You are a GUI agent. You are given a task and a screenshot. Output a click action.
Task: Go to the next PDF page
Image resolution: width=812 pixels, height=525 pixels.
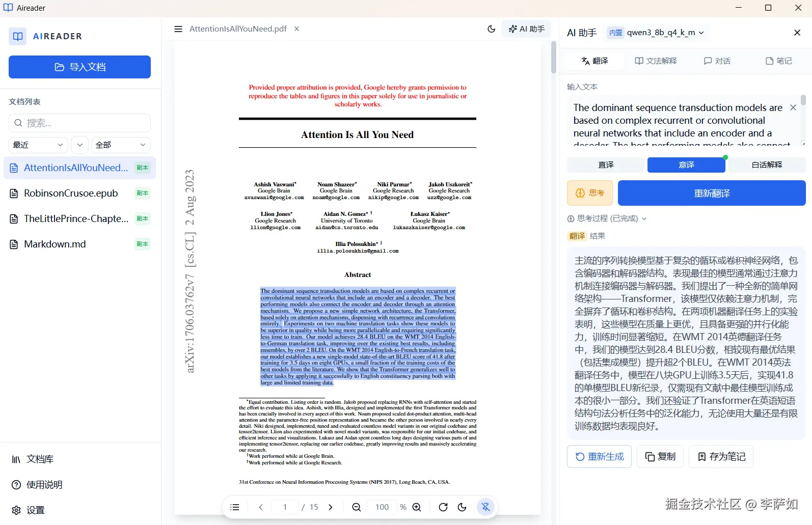coord(331,507)
